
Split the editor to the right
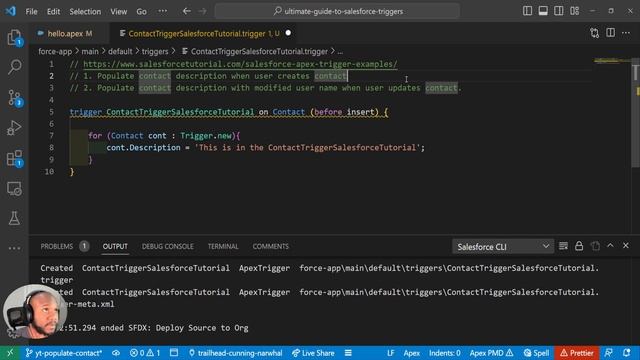point(610,33)
